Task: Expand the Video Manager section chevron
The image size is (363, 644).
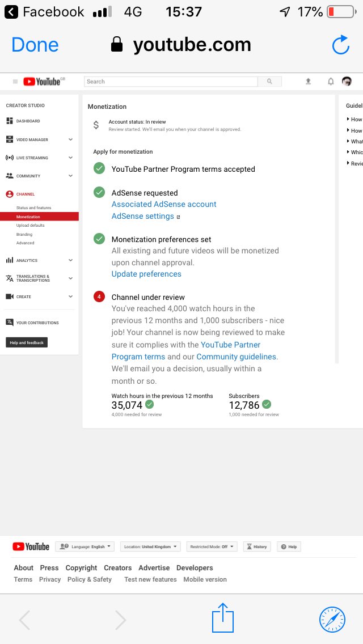Action: tap(71, 139)
